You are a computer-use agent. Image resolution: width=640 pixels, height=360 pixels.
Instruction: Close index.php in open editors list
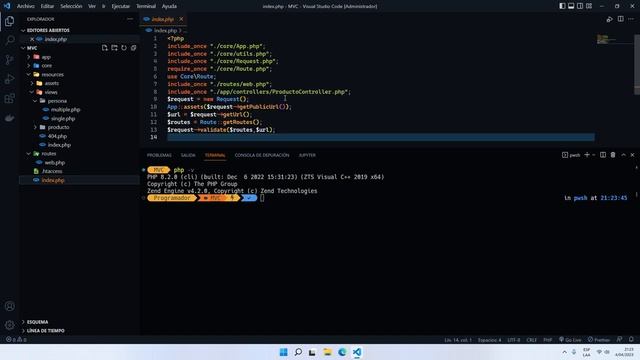pyautogui.click(x=32, y=39)
